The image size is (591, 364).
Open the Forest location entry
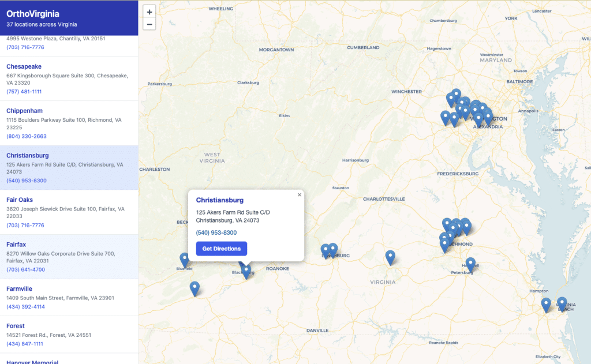coord(16,325)
